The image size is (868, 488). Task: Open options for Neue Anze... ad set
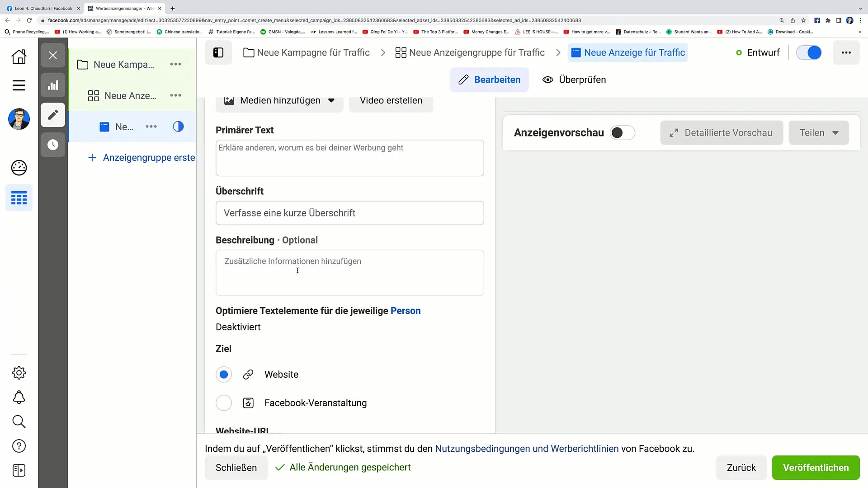[175, 95]
